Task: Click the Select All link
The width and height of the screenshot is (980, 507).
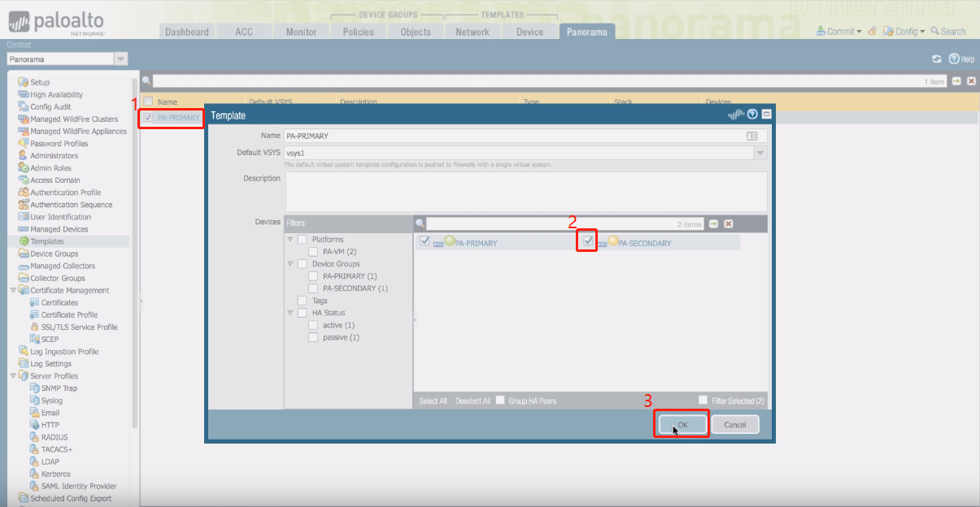Action: (x=433, y=401)
